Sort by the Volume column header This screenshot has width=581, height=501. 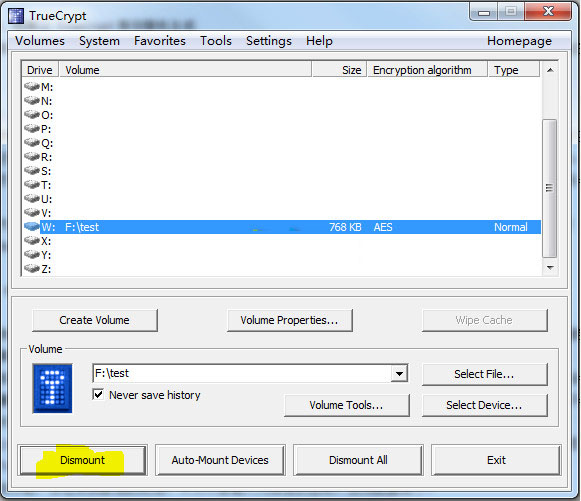coord(185,70)
